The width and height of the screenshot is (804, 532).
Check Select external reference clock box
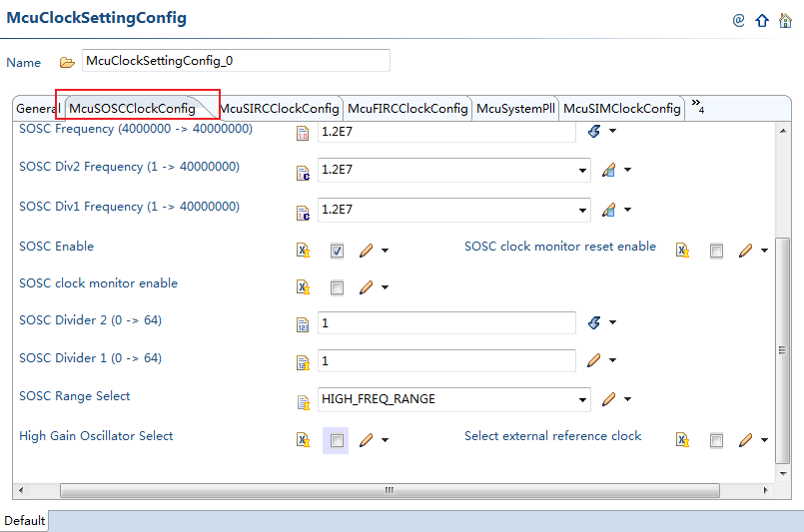pos(716,441)
